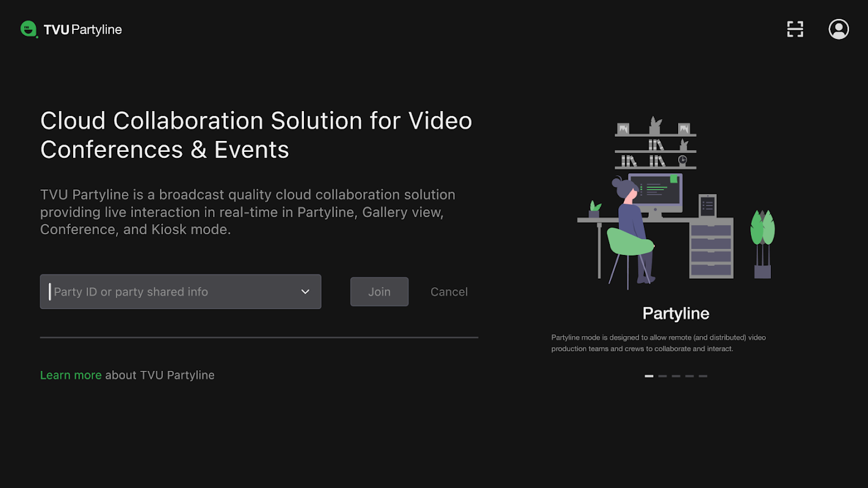Go to the second carousel slide indicator
The height and width of the screenshot is (488, 868).
pos(662,376)
